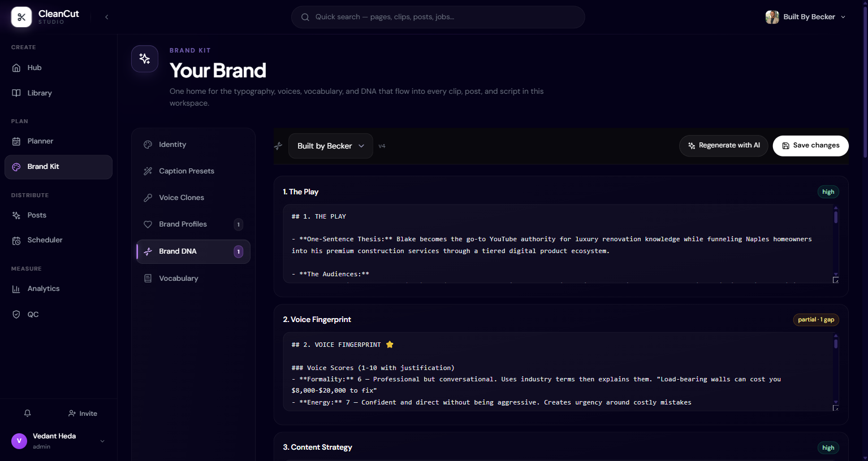The width and height of the screenshot is (868, 461).
Task: Click the Brand DNA count badge
Action: (x=239, y=251)
